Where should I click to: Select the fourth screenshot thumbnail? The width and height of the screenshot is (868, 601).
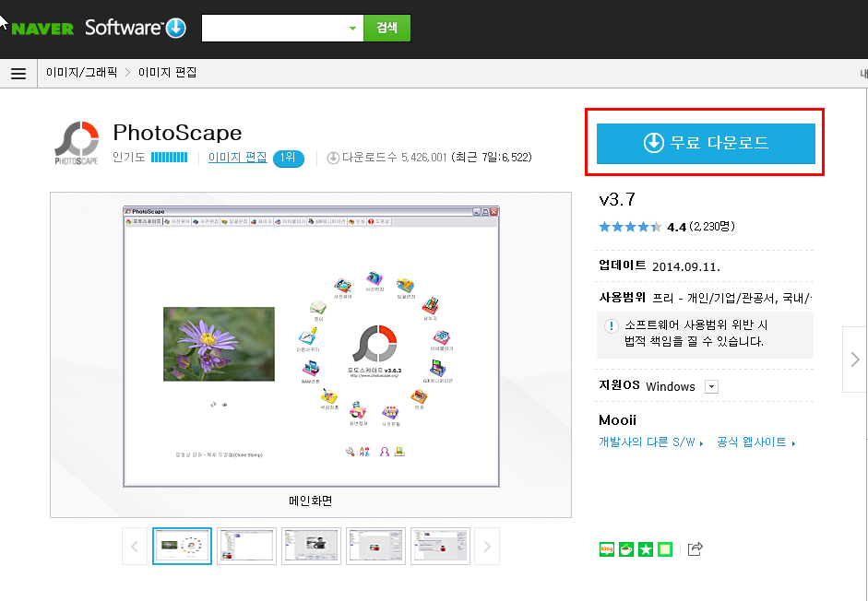[375, 547]
